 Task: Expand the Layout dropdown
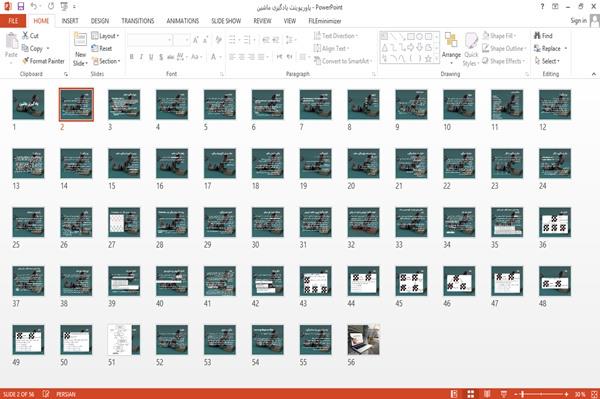click(x=105, y=36)
